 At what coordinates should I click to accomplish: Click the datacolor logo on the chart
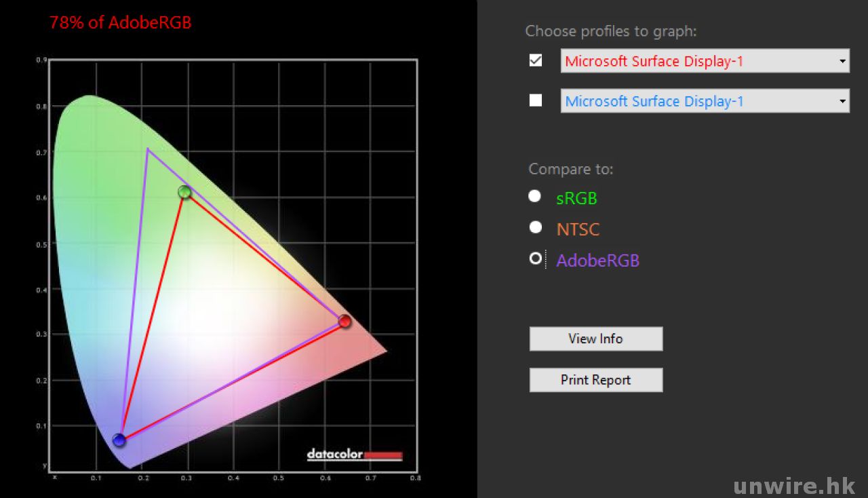click(354, 455)
